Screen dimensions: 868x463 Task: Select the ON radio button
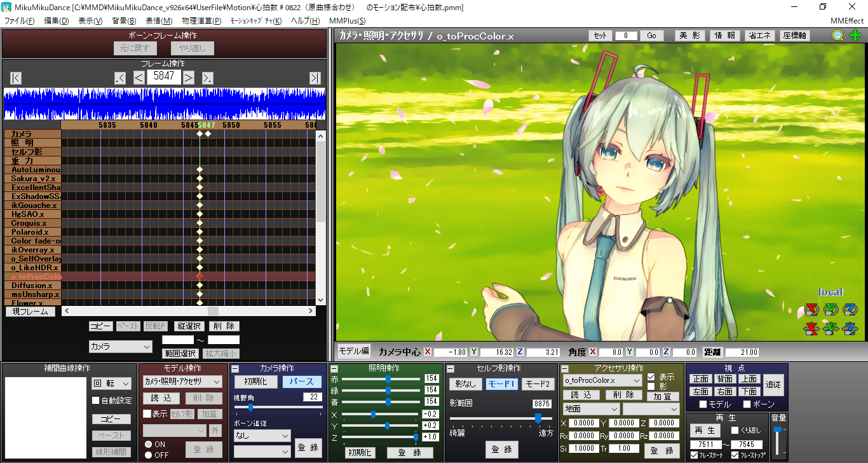pos(148,445)
